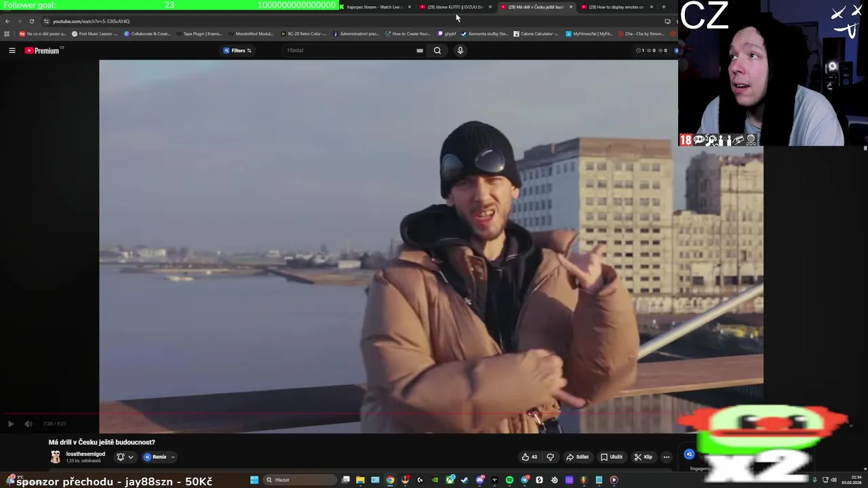Open Discord from the taskbar

480,480
